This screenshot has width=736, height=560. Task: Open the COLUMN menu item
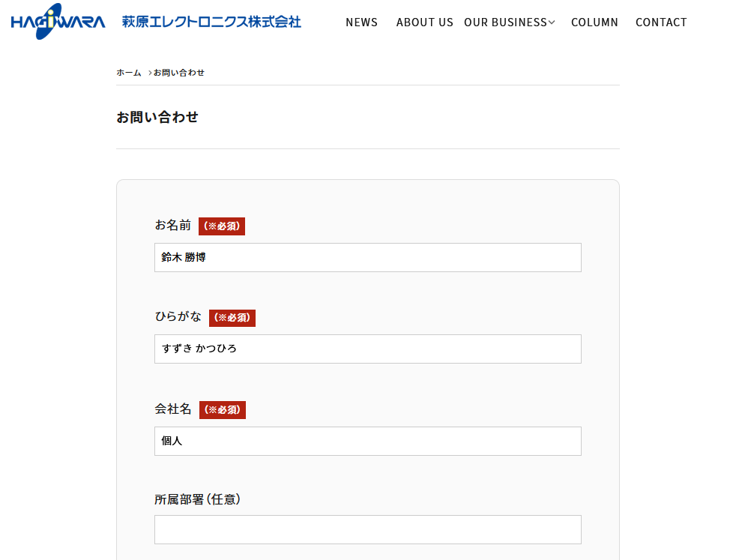[x=594, y=22]
